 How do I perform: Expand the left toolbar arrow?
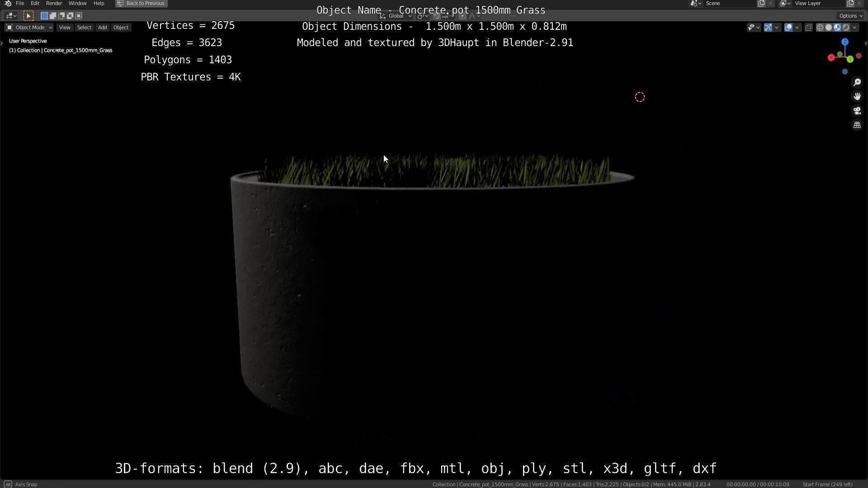coord(2,43)
